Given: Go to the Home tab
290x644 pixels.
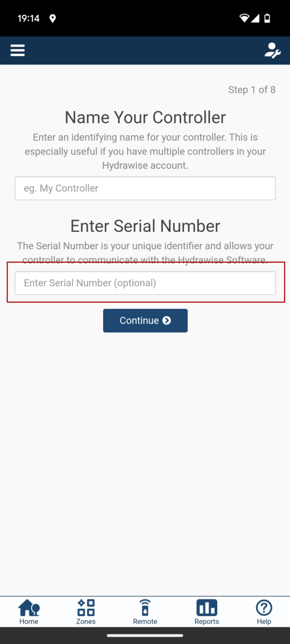Looking at the screenshot, I should click(x=29, y=612).
